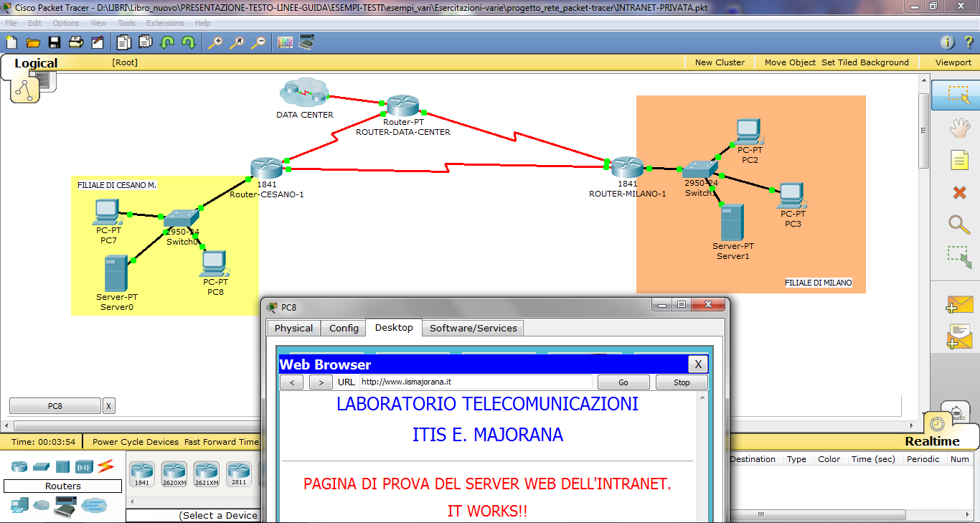This screenshot has height=523, width=980.
Task: Select the End Devices category icon
Action: [19, 506]
